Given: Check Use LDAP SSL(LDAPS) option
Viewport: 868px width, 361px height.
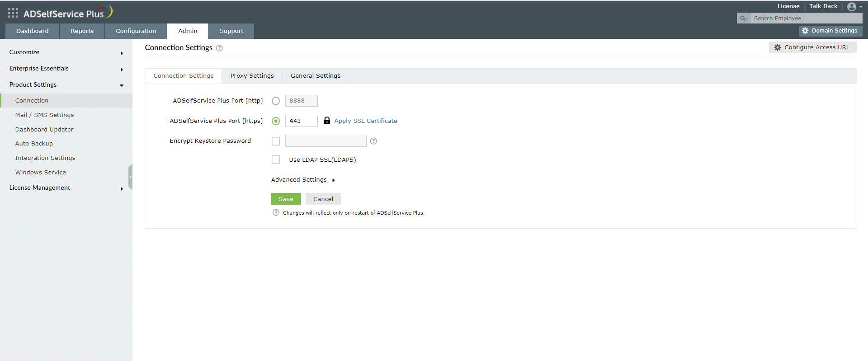Looking at the screenshot, I should (276, 159).
